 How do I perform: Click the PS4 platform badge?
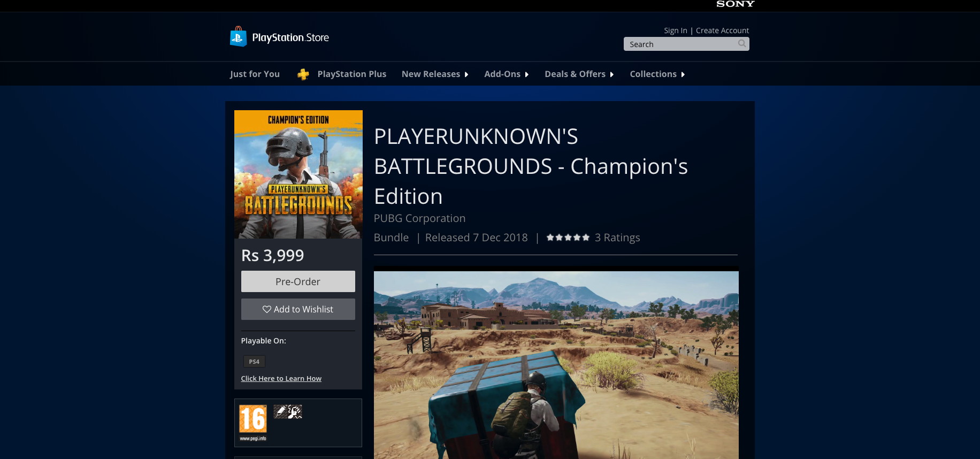point(254,362)
